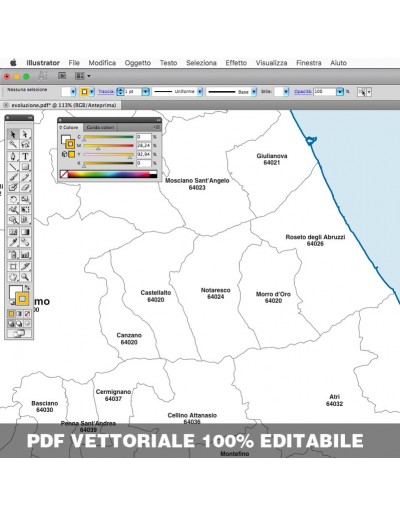
Task: Open the stroke weight dropdown
Action: (146, 92)
